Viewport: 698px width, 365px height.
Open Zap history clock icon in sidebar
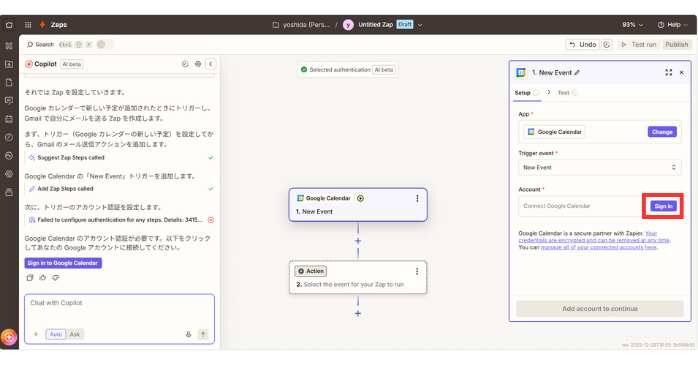(x=9, y=137)
